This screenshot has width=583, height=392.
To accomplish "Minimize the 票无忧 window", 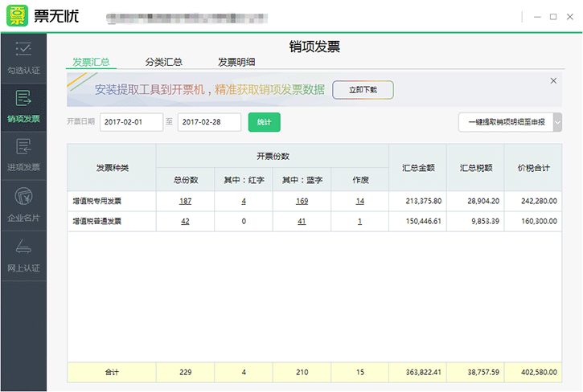I will [x=537, y=17].
